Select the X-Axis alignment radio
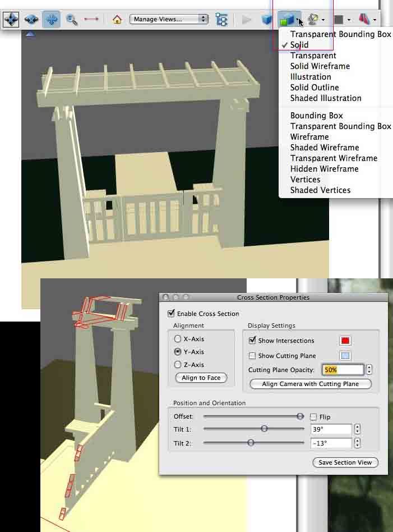The height and width of the screenshot is (532, 393). 177,338
